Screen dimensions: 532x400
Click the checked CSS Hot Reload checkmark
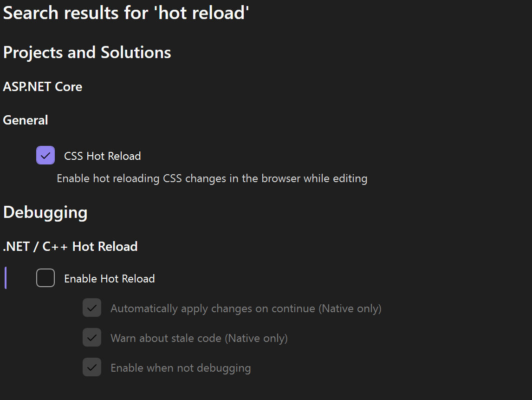point(45,155)
